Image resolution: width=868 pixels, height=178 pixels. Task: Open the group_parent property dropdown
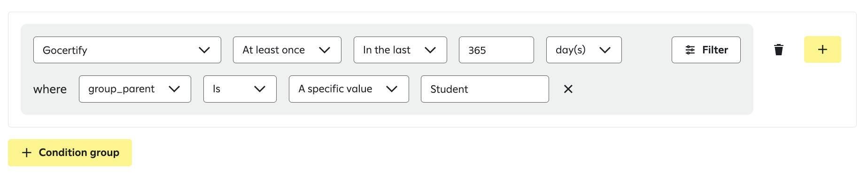point(135,89)
